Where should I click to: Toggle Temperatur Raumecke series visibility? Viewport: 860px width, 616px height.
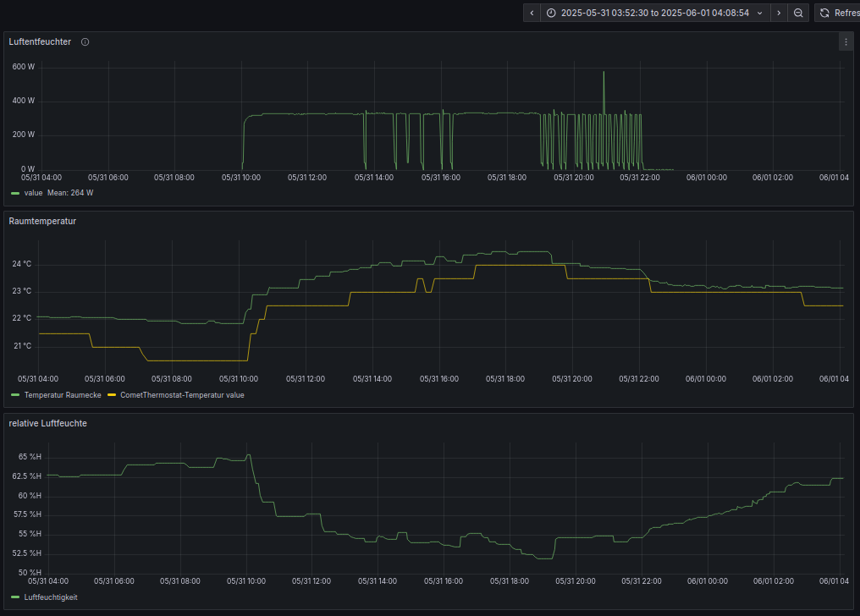[63, 395]
